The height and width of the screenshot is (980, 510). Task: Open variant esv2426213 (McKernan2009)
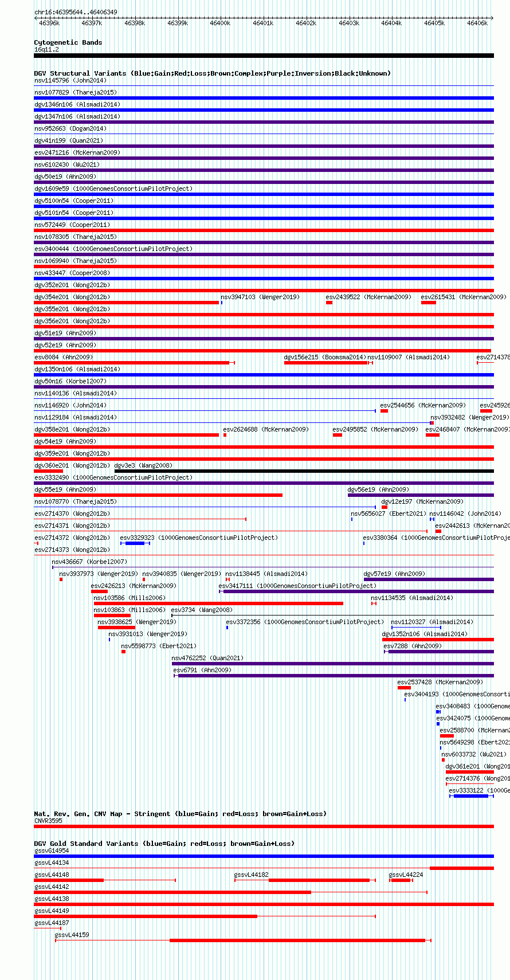(134, 586)
